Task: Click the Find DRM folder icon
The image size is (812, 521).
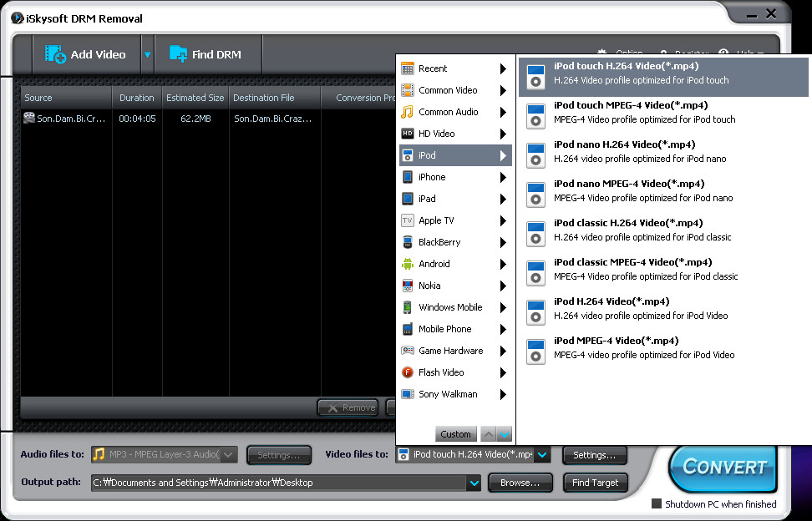Action: 178,53
